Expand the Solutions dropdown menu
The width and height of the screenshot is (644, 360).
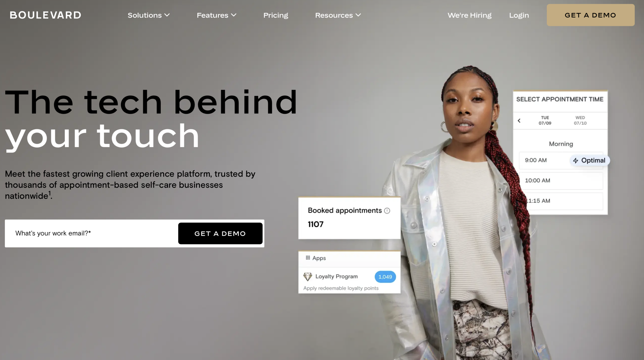tap(149, 15)
